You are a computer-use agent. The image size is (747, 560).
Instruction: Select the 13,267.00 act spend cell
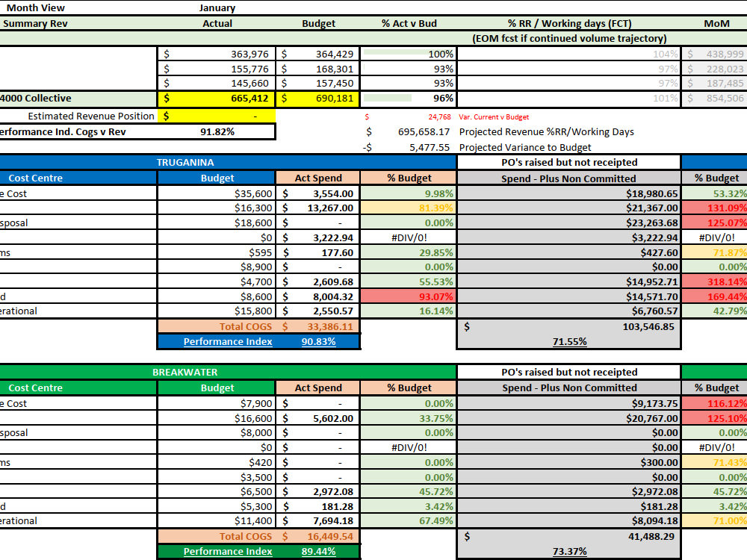click(x=318, y=208)
